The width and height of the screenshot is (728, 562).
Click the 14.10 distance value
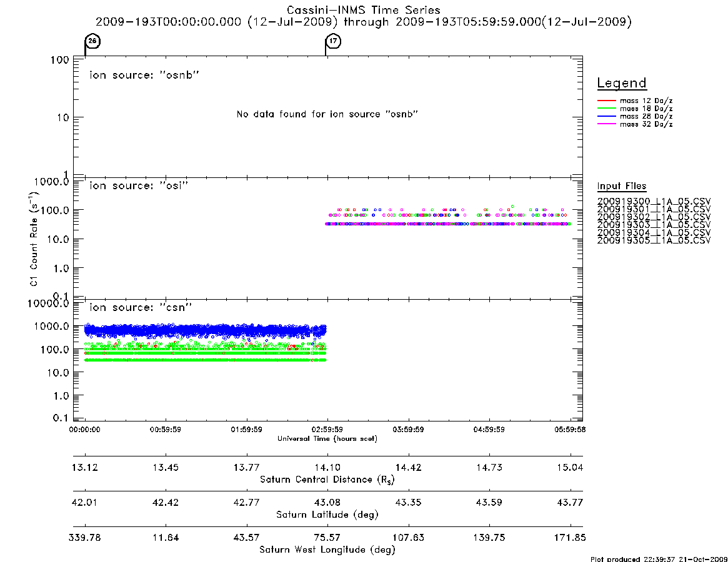coord(327,467)
